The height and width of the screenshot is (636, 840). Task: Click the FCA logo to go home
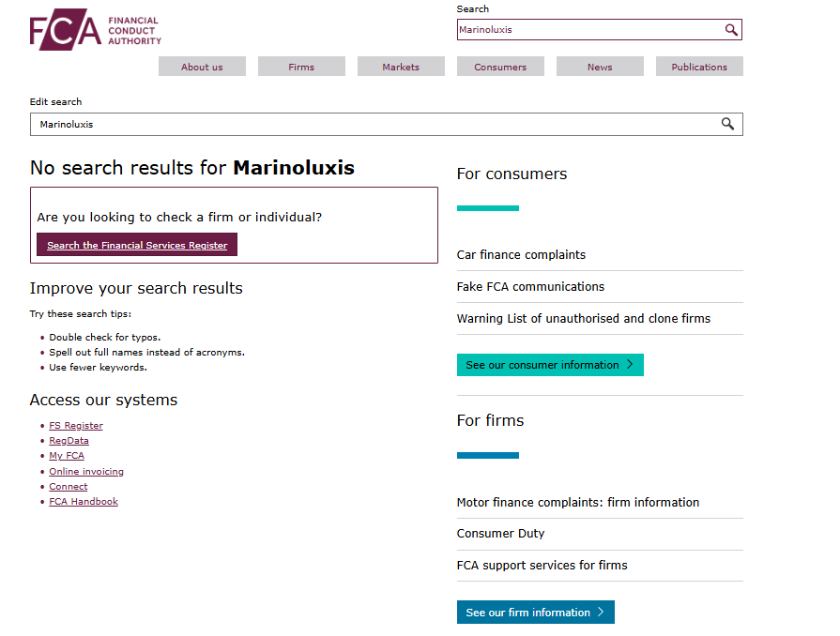(x=95, y=31)
